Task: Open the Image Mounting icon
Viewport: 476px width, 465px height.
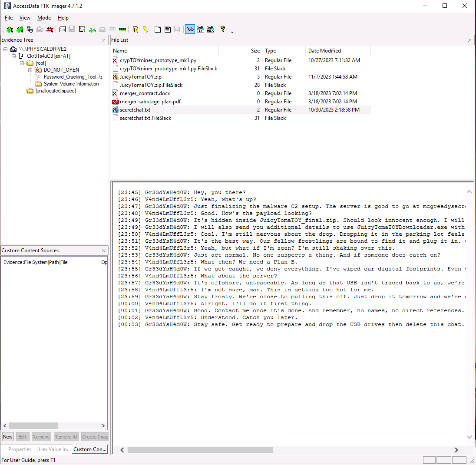Action: pos(30,29)
